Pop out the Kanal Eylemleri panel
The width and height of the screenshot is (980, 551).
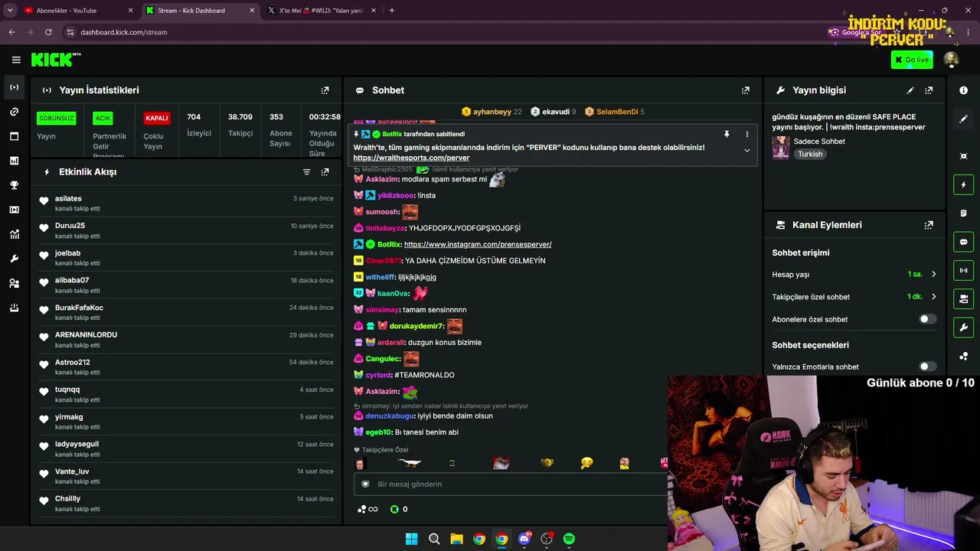929,225
